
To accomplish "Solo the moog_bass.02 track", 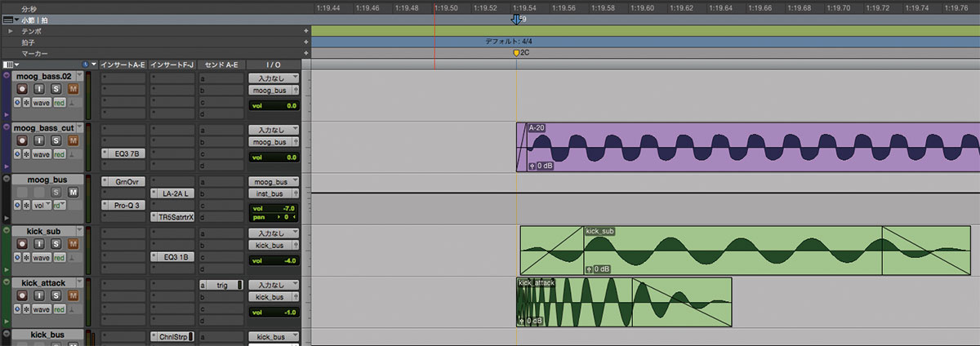I will (x=56, y=88).
